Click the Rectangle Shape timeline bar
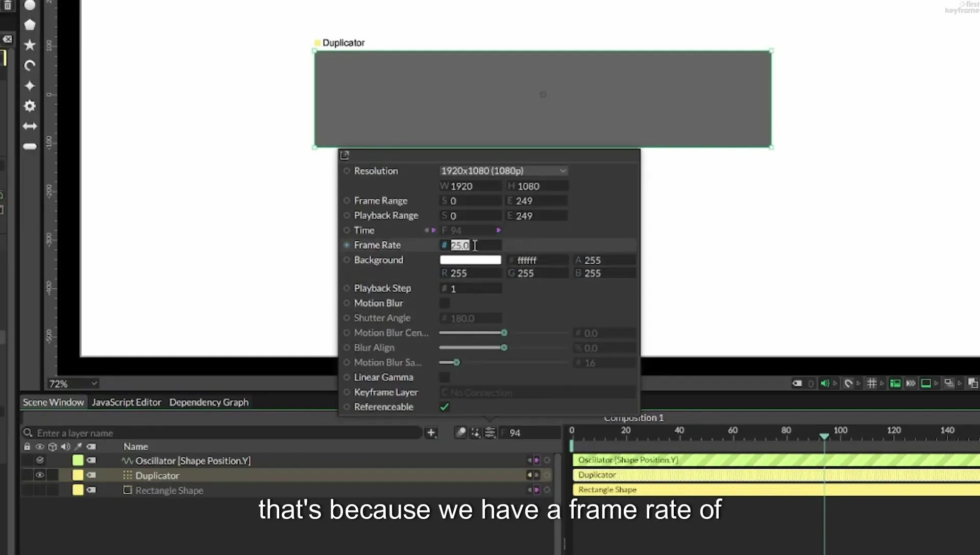This screenshot has height=555, width=980. point(776,490)
